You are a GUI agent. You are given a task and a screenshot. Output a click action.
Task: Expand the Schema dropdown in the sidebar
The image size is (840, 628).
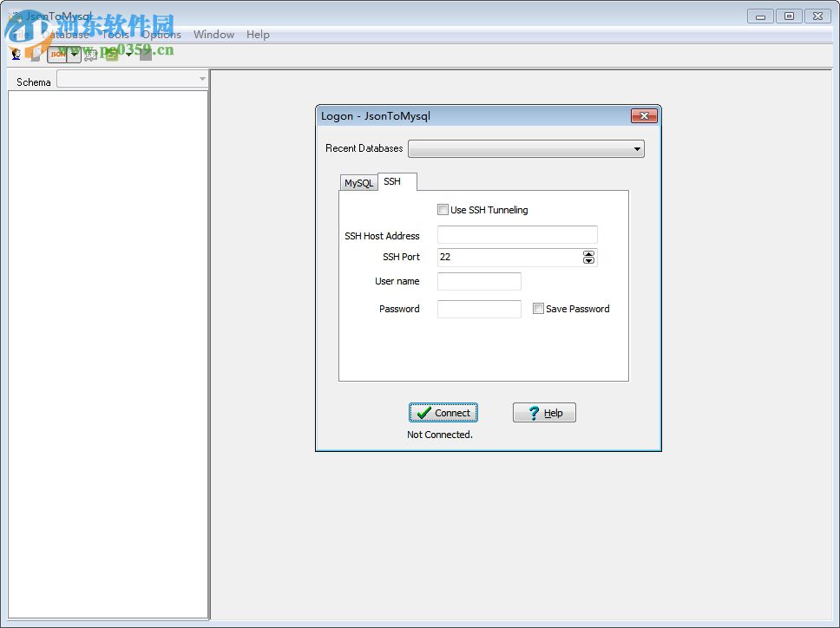point(203,78)
